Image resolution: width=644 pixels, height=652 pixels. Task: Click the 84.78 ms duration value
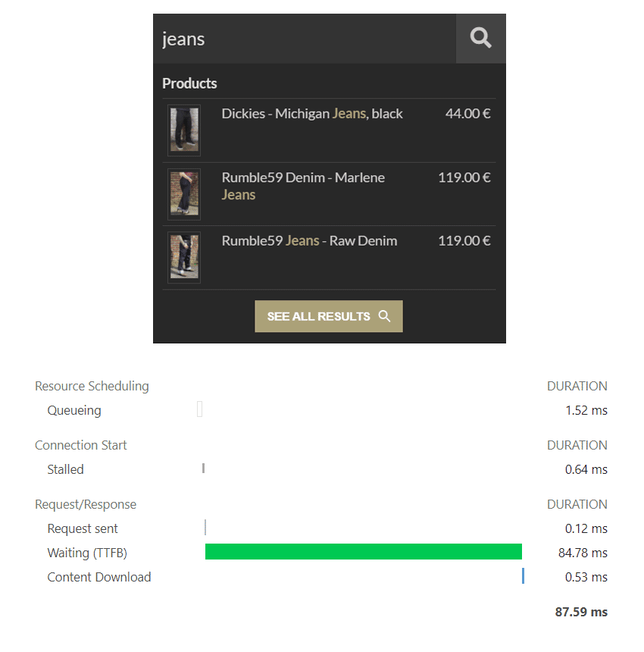pyautogui.click(x=583, y=553)
